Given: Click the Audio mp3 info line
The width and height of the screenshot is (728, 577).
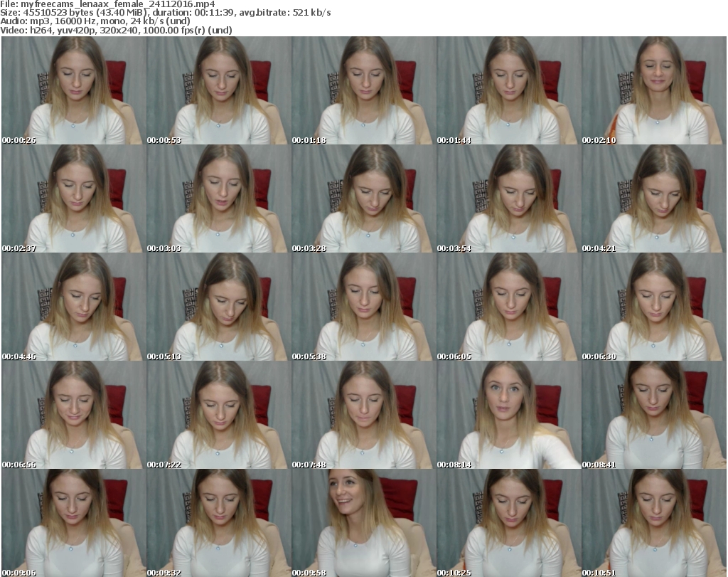Looking at the screenshot, I should coord(95,21).
